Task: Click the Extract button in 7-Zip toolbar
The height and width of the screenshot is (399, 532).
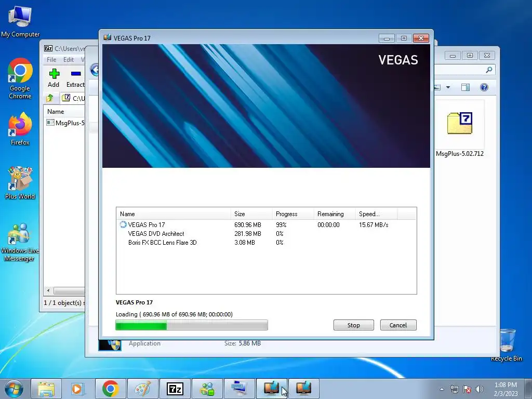Action: [75, 78]
